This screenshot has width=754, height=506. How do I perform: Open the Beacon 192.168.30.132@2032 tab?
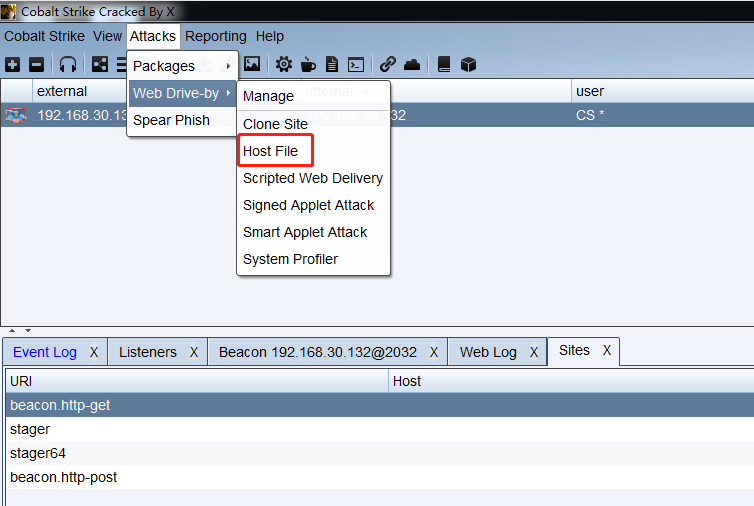[x=317, y=352]
